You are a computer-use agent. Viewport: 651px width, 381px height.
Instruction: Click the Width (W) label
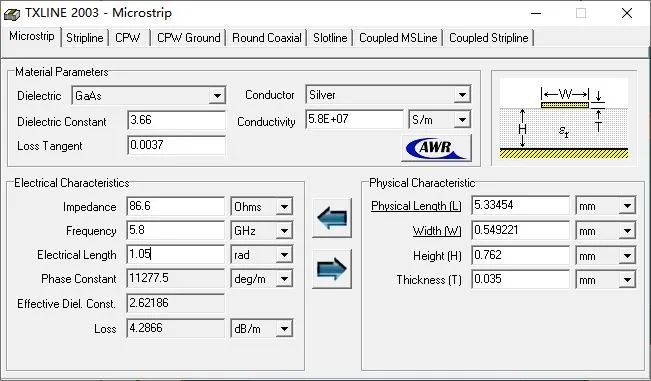tap(437, 231)
